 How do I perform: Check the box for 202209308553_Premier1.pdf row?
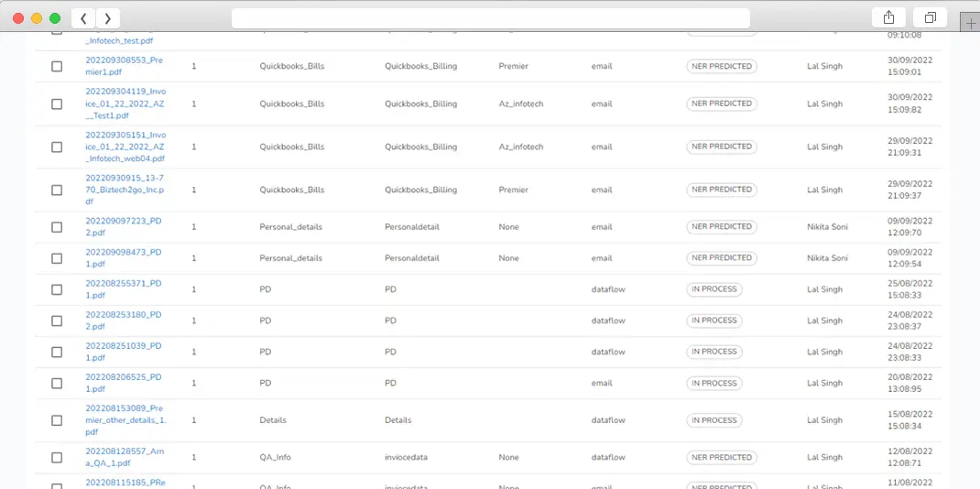point(57,67)
